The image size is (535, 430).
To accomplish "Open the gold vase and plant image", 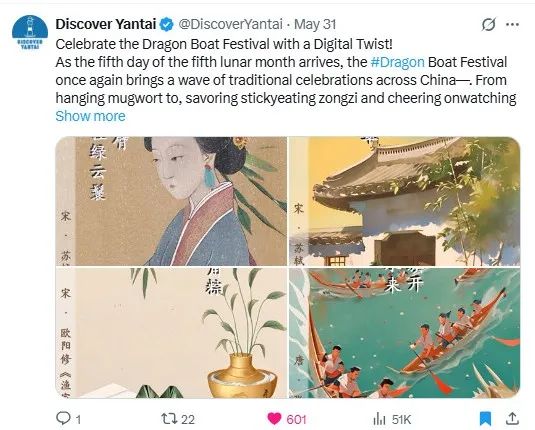I will pyautogui.click(x=171, y=333).
